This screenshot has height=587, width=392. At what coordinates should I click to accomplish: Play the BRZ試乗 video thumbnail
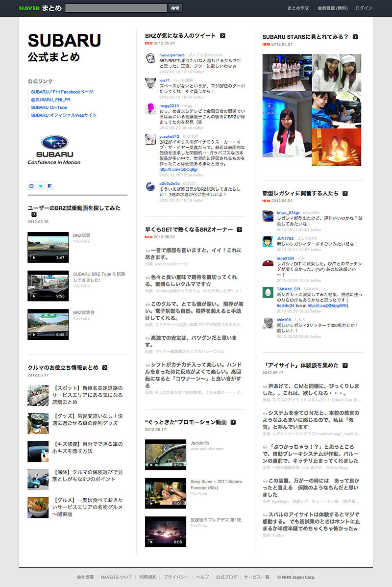tap(48, 247)
